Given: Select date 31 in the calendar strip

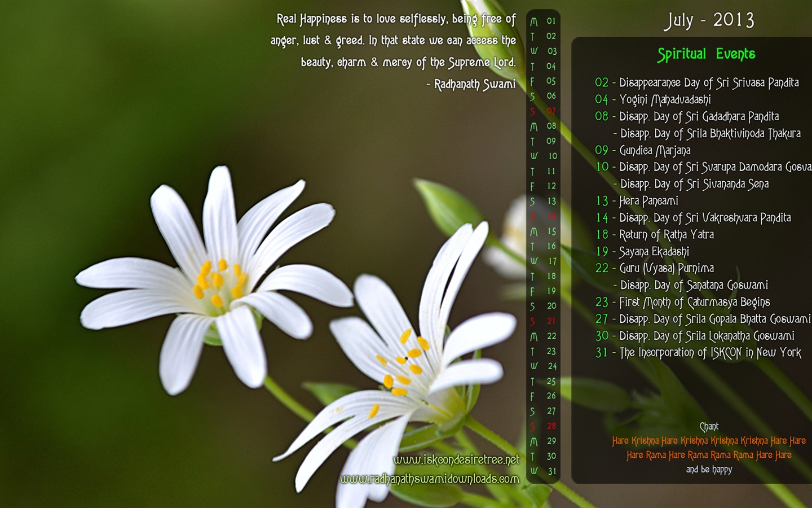Looking at the screenshot, I should 552,471.
